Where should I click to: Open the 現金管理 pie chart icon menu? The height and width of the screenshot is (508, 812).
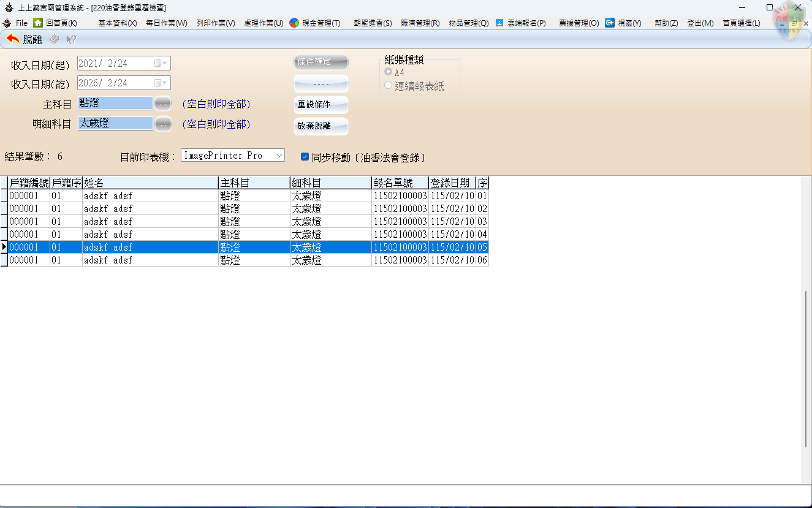294,23
